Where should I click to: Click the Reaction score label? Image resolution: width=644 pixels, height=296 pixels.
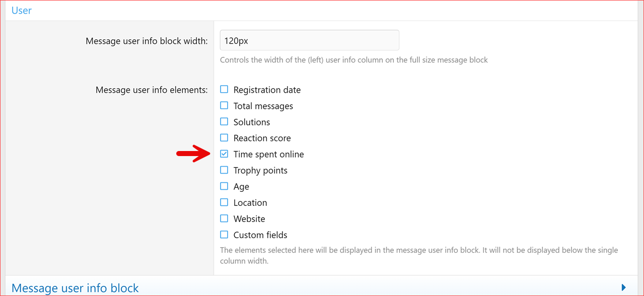tap(262, 138)
